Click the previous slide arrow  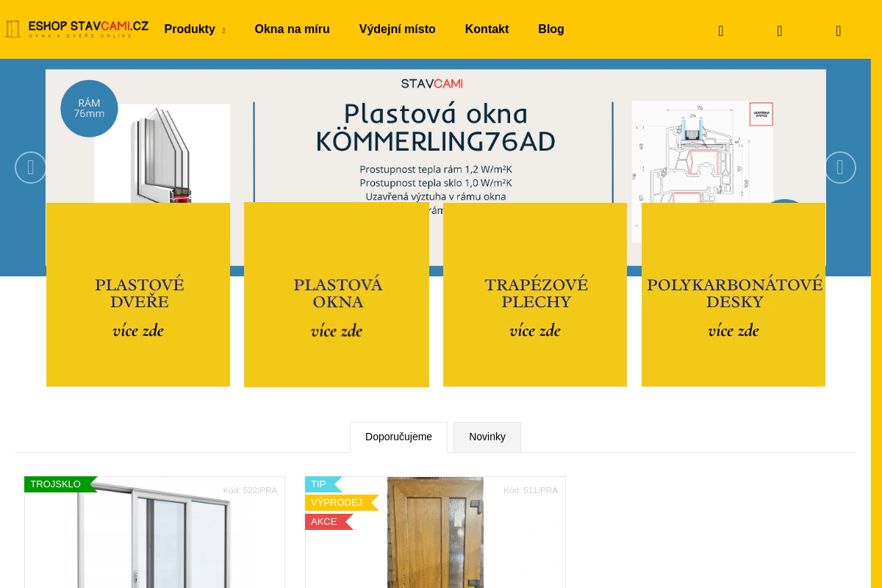(30, 167)
